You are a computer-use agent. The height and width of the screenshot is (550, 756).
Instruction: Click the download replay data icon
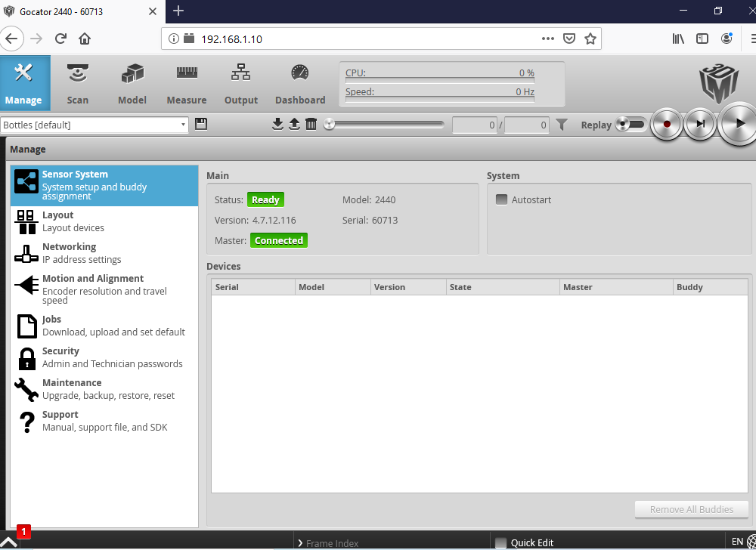click(x=277, y=124)
